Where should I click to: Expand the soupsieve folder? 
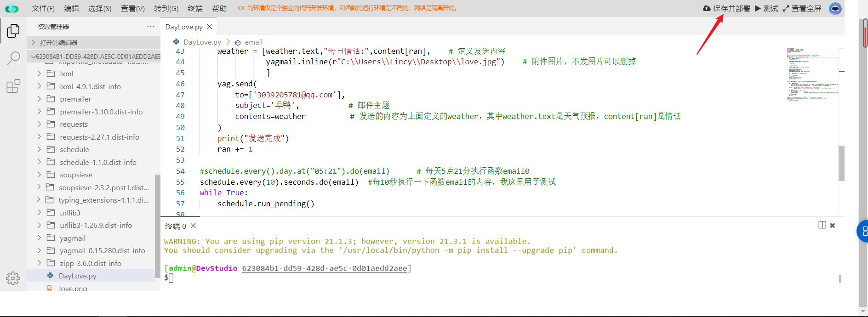pyautogui.click(x=39, y=175)
